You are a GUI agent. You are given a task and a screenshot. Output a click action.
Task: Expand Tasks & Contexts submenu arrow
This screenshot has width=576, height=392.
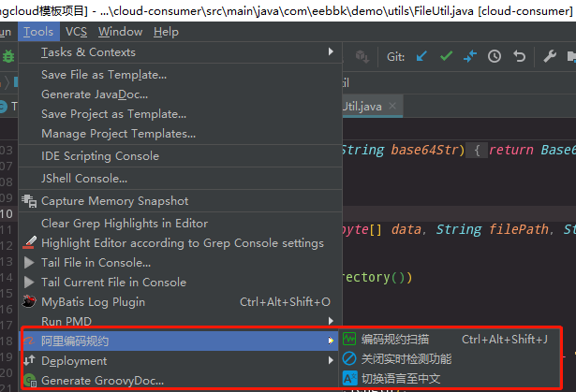click(x=331, y=51)
